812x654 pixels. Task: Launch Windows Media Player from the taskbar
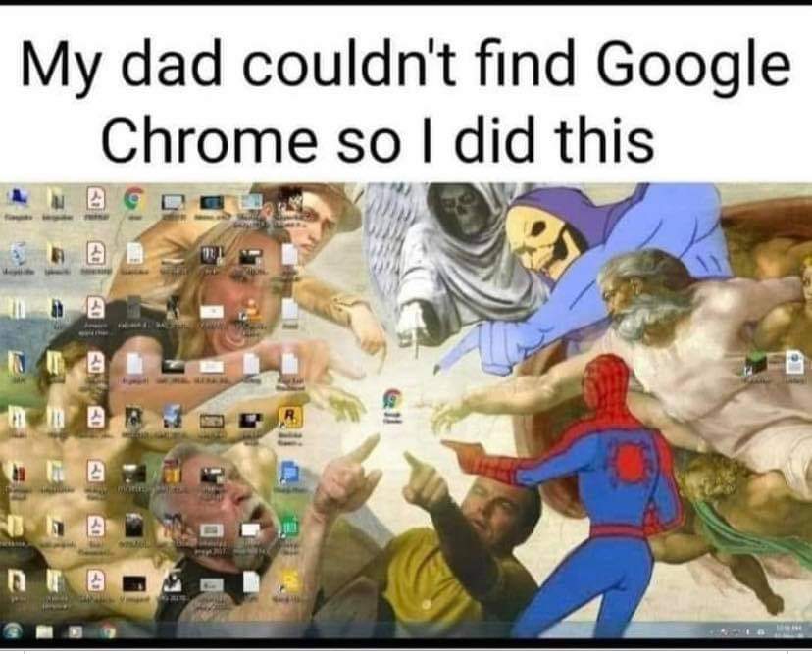pos(76,631)
